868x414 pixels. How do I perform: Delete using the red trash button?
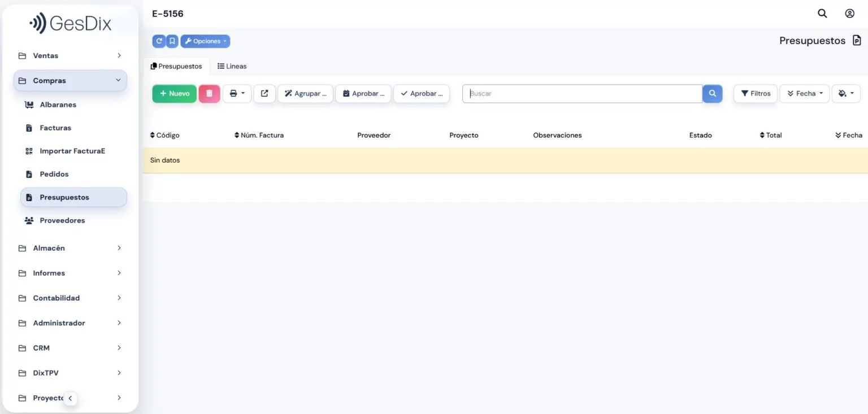(x=209, y=94)
